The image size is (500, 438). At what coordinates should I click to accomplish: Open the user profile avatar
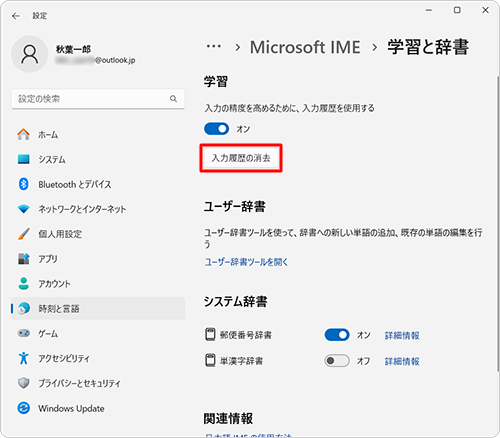pyautogui.click(x=30, y=54)
